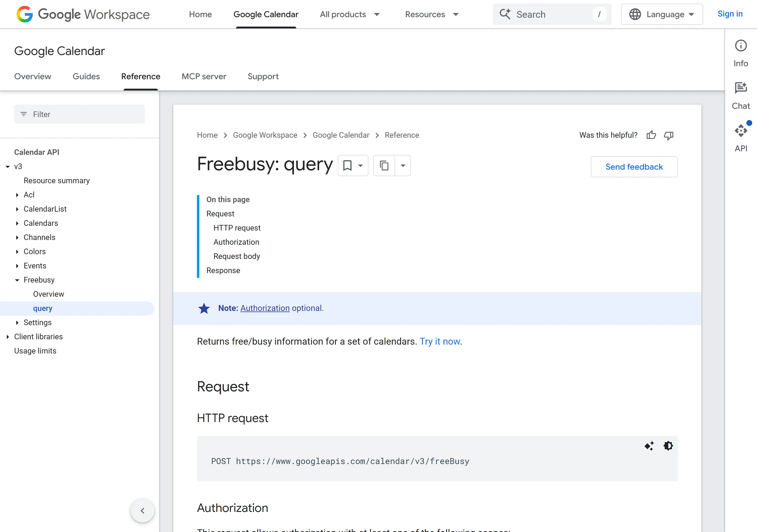Screen dimensions: 757x532
Task: Click the Try it now link
Action: coord(440,341)
